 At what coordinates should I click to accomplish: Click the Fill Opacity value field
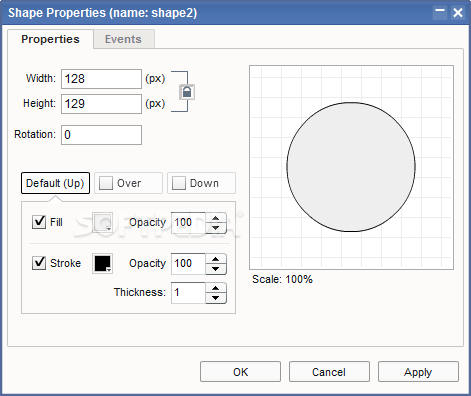pos(188,223)
